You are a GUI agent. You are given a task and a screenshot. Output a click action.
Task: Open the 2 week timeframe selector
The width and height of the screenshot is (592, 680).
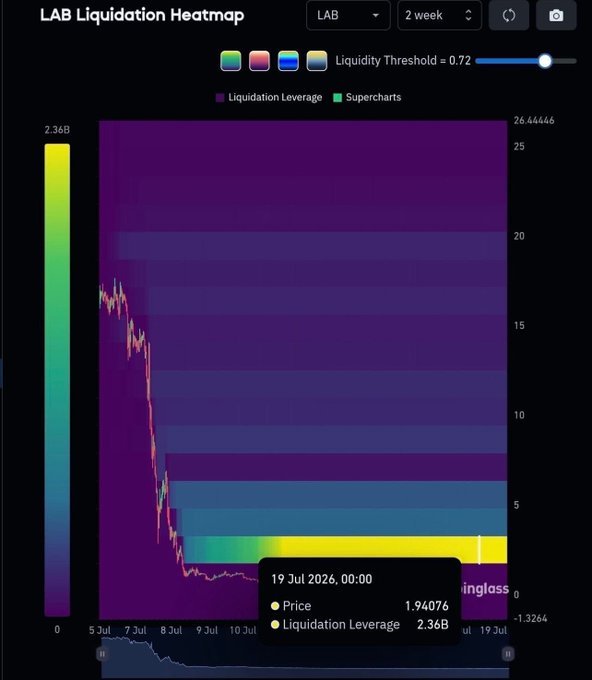tap(439, 16)
